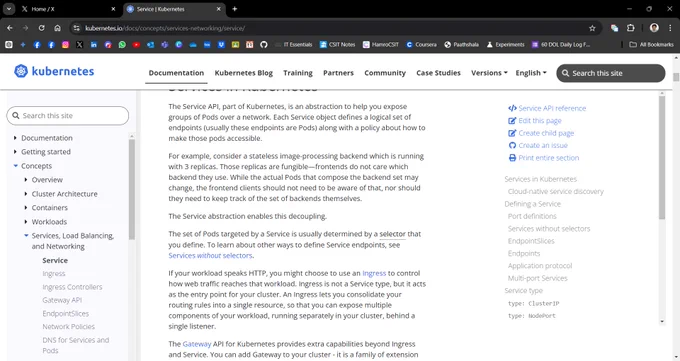This screenshot has height=361, width=680.
Task: Expand the Workloads tree item
Action: point(26,222)
